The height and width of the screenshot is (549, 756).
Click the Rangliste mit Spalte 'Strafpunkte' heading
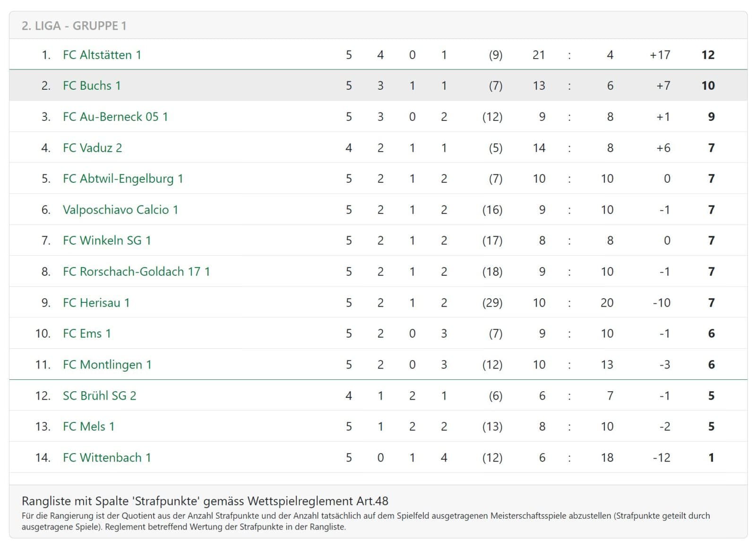(205, 501)
